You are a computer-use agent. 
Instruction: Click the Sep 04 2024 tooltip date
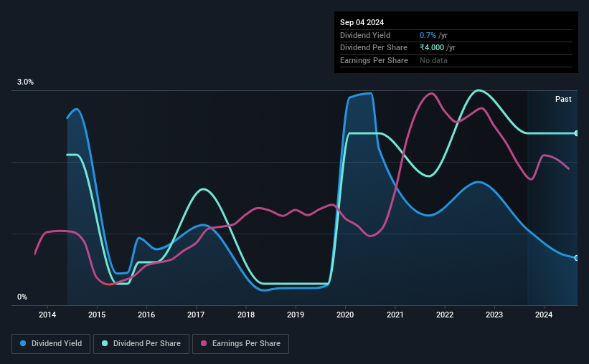click(362, 22)
